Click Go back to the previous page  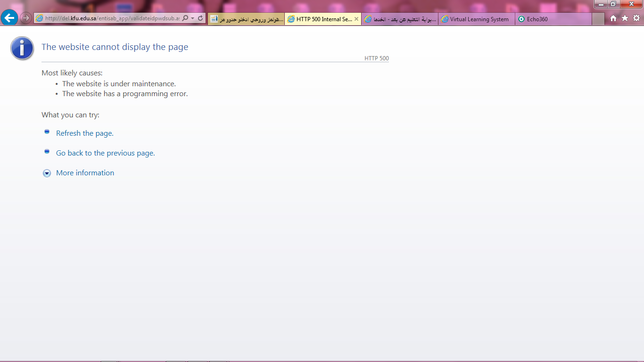(x=105, y=153)
